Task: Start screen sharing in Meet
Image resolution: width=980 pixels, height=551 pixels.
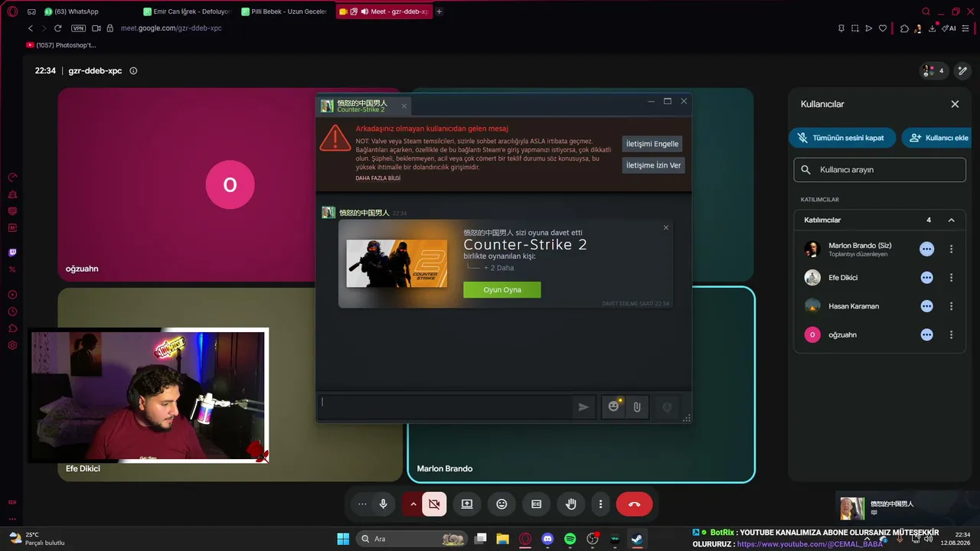Action: tap(467, 504)
